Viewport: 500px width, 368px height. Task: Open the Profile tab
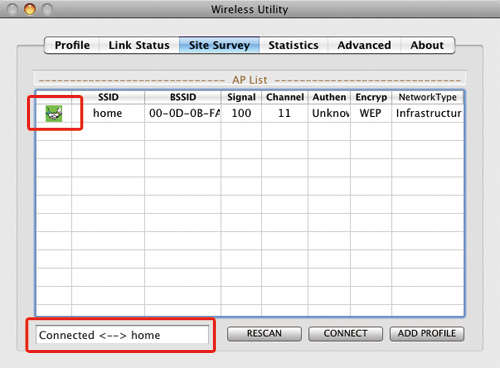coord(72,45)
